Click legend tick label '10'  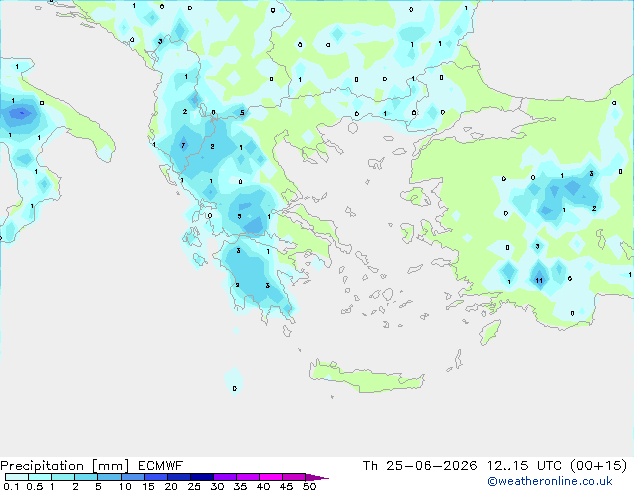(x=125, y=486)
